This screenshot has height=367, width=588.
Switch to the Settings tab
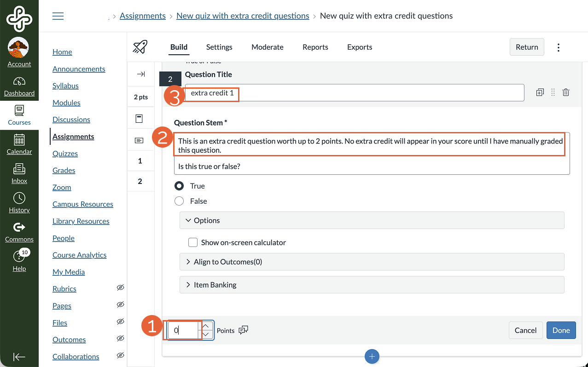pyautogui.click(x=219, y=47)
